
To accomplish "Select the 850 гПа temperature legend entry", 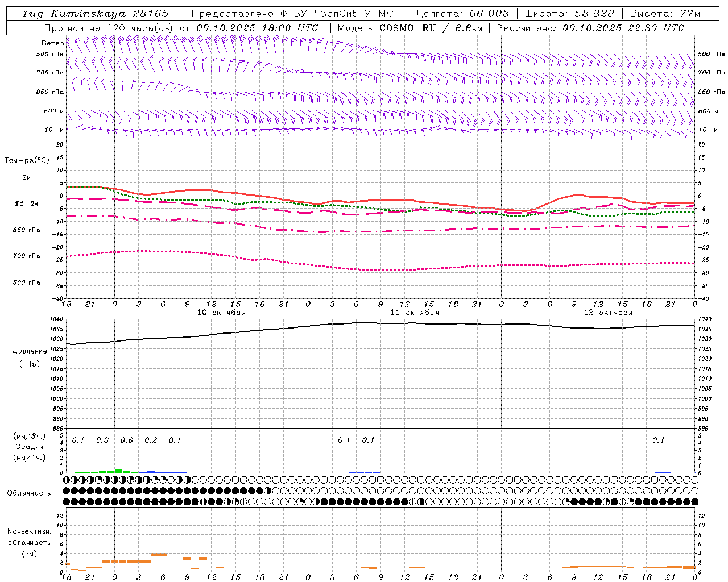I will [x=26, y=230].
